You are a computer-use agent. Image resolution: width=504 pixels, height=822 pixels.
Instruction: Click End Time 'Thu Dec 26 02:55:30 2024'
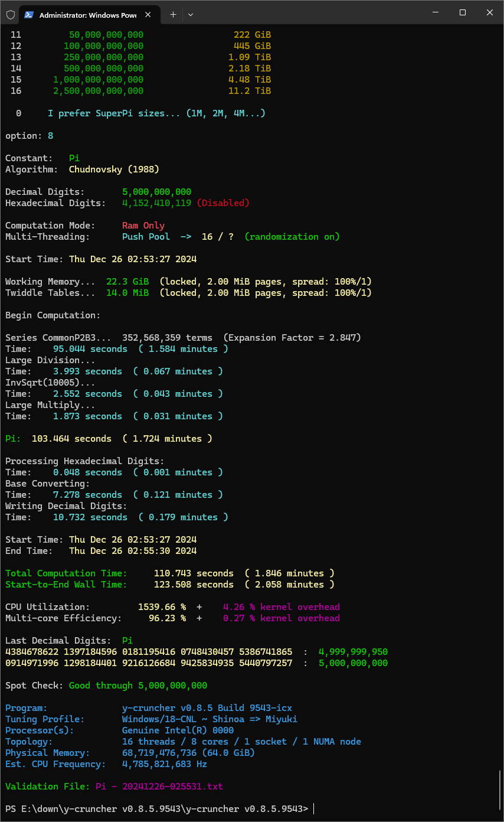click(133, 551)
